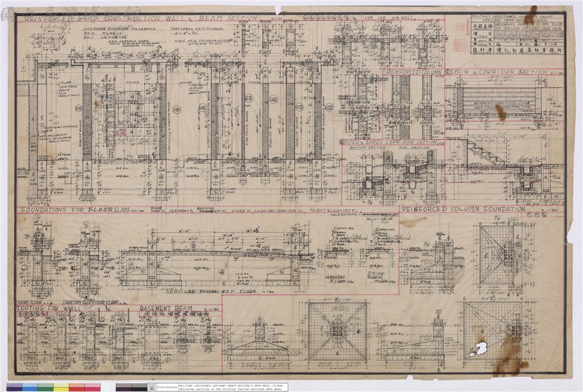Click the 'Reinforced Column' section heading
The height and width of the screenshot is (392, 583).
pyautogui.click(x=414, y=72)
